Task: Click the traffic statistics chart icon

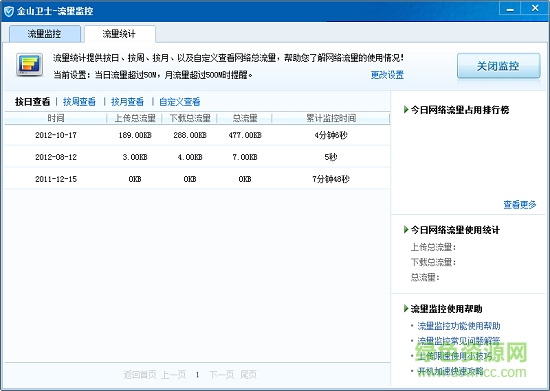Action: (29, 65)
